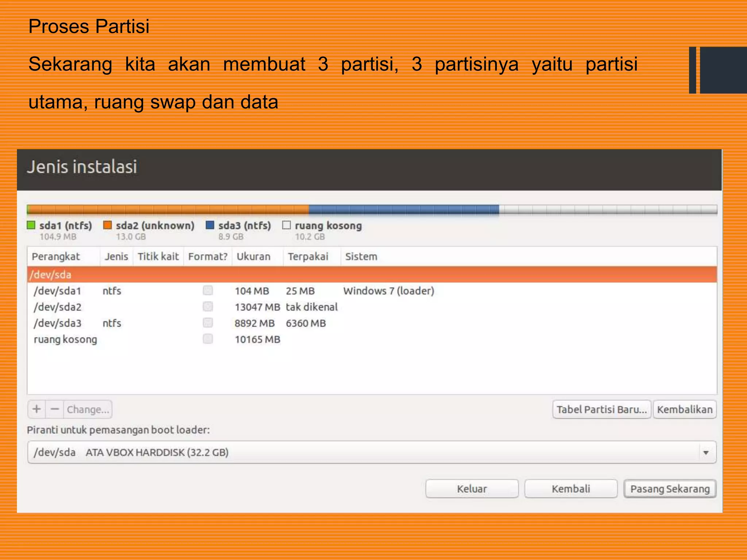Select the ruang kosong free space row
Image resolution: width=747 pixels, height=560 pixels.
(x=372, y=339)
